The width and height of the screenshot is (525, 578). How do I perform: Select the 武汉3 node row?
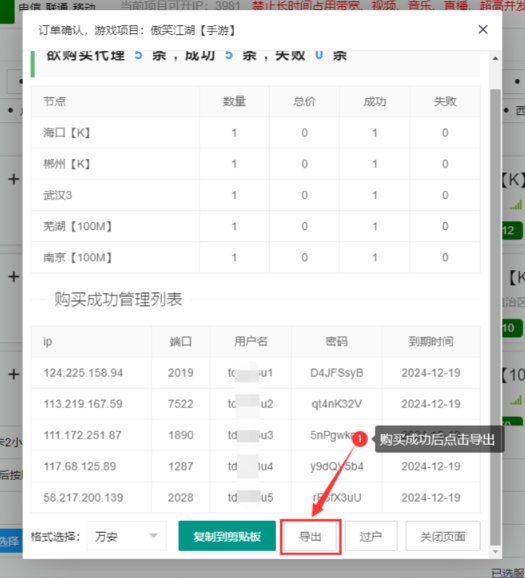(255, 195)
